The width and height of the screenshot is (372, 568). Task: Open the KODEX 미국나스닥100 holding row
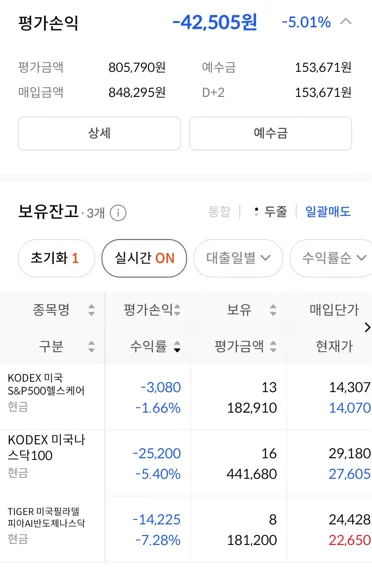click(186, 463)
